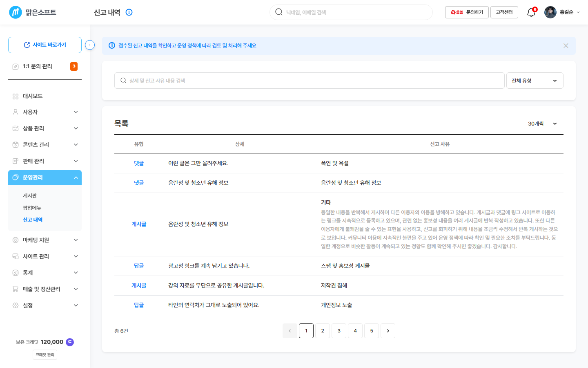The image size is (588, 368).
Task: Click the 콘텐츠 관리 icon
Action: point(16,145)
